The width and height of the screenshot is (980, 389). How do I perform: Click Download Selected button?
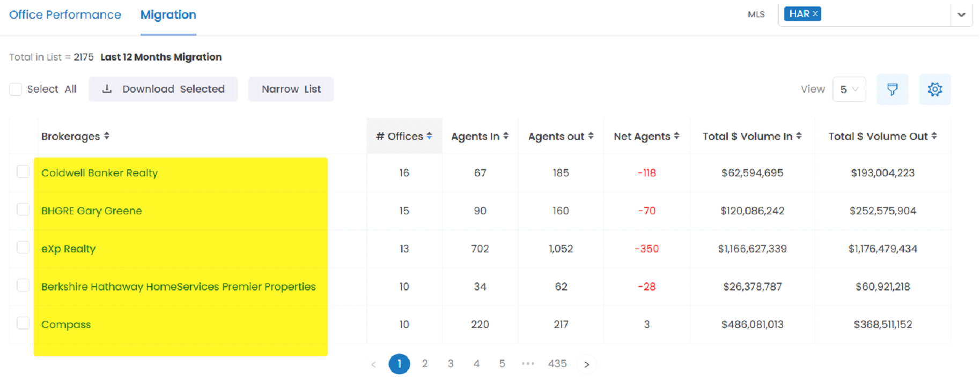point(163,89)
